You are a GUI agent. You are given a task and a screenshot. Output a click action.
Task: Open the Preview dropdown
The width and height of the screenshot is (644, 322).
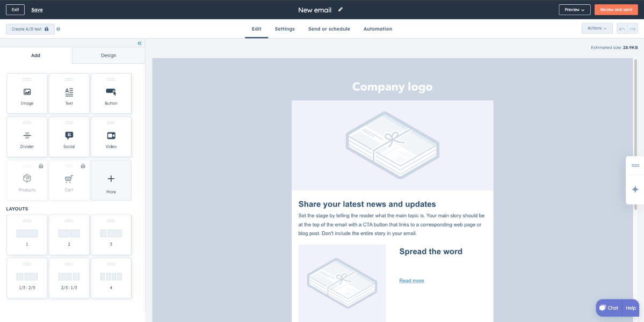point(574,10)
